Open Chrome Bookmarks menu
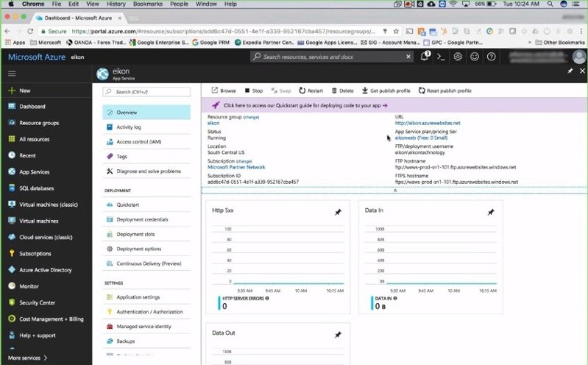This screenshot has width=588, height=365. (x=148, y=4)
